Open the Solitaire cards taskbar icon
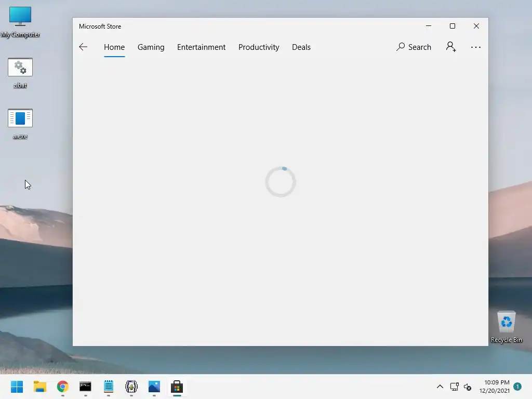 (x=131, y=387)
